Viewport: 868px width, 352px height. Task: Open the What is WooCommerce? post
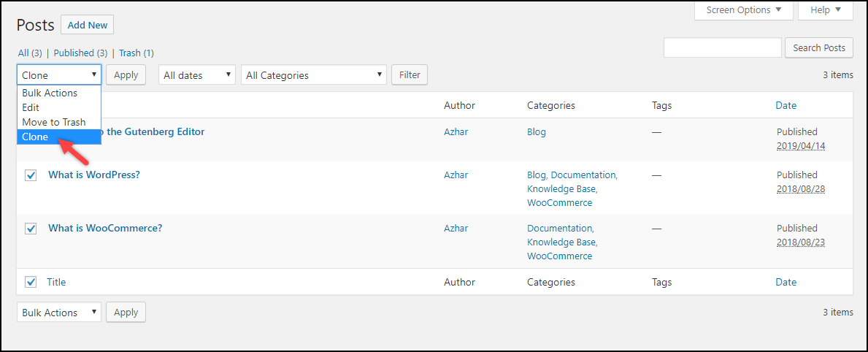tap(105, 228)
